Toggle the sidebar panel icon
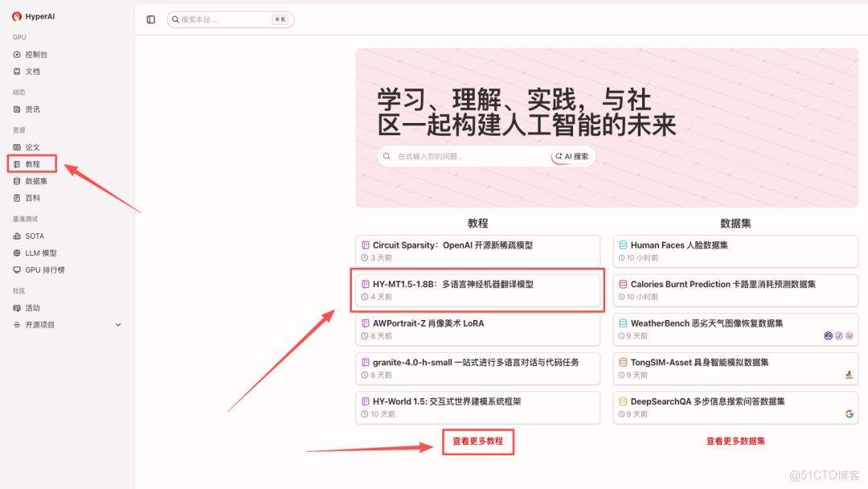This screenshot has width=868, height=489. click(x=150, y=19)
